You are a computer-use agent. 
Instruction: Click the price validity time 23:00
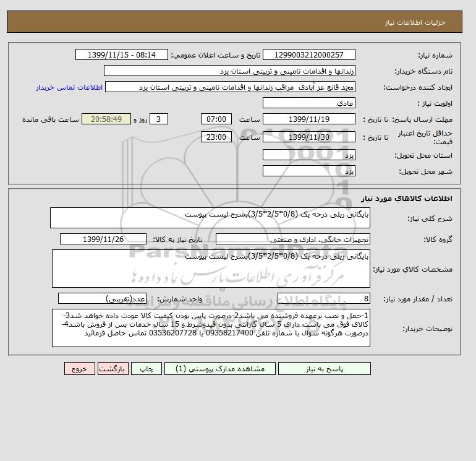click(216, 137)
